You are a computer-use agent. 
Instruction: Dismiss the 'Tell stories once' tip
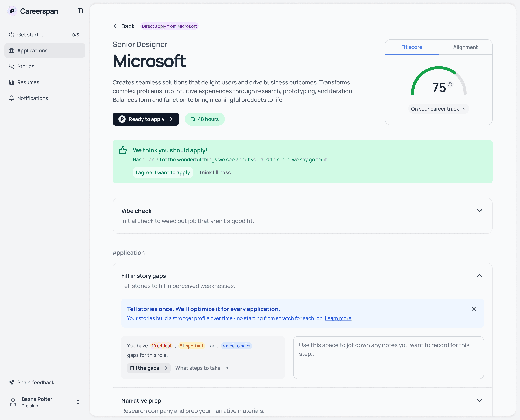(x=474, y=309)
